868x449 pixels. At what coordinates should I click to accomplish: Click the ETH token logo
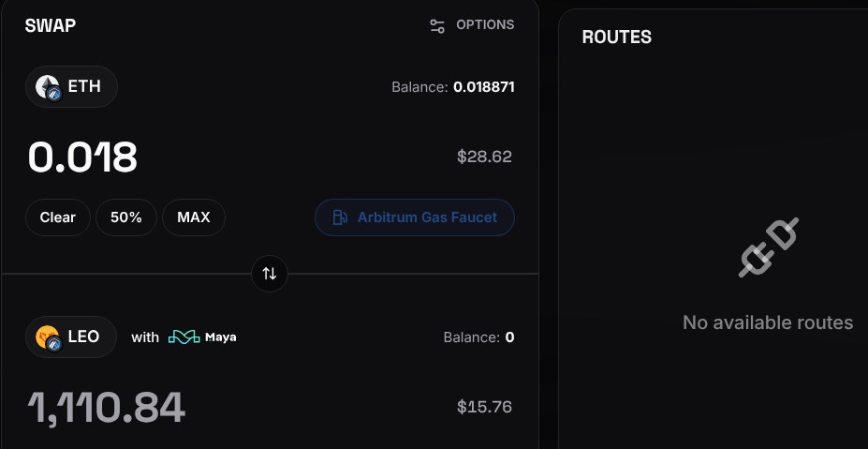(x=47, y=86)
